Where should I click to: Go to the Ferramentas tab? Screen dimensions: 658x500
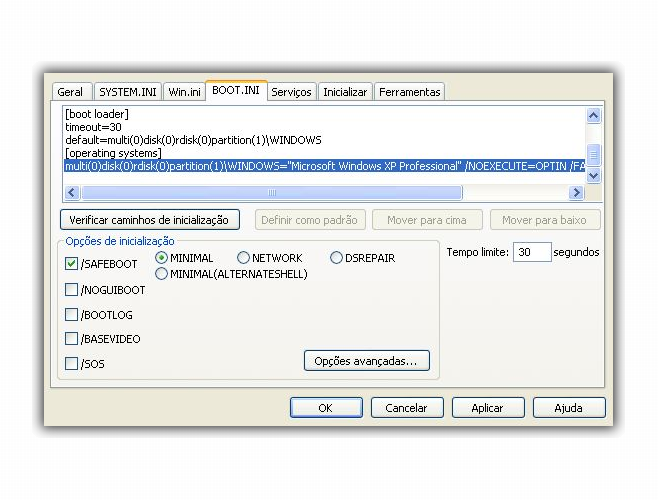[409, 92]
